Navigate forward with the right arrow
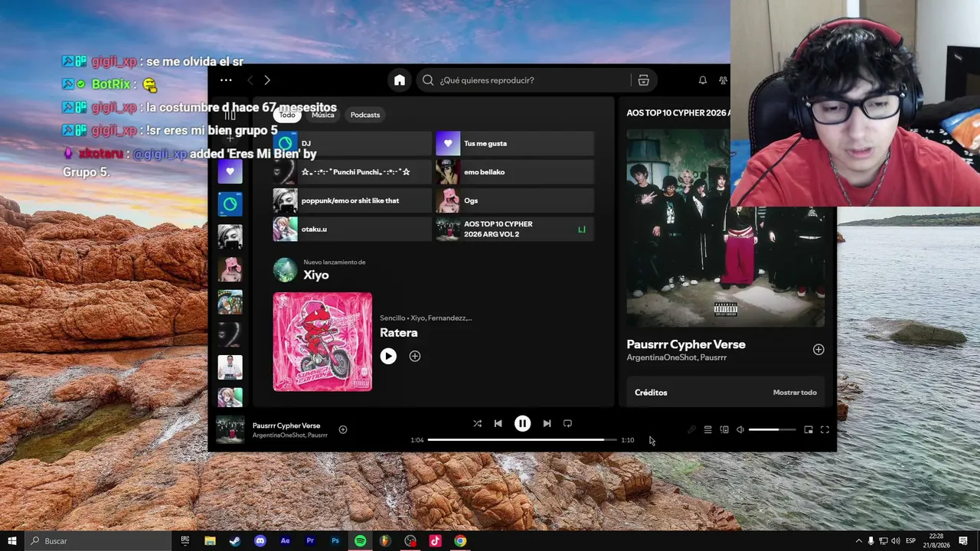This screenshot has height=551, width=980. [267, 80]
